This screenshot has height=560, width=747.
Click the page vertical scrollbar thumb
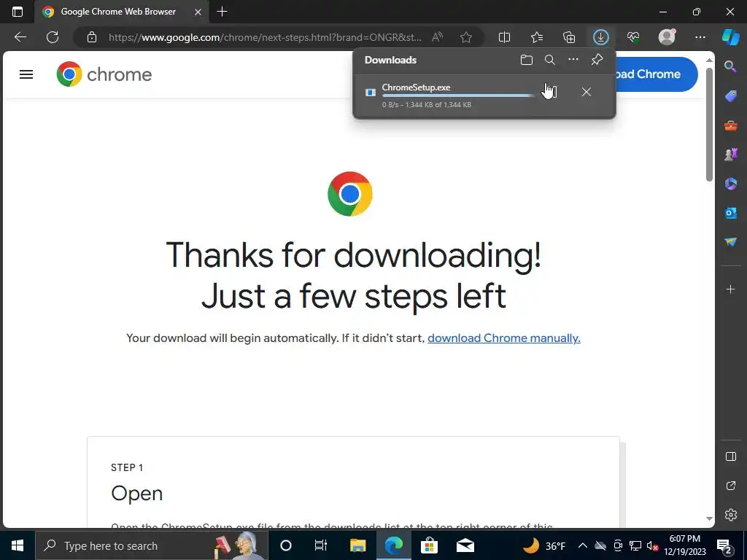[x=709, y=124]
